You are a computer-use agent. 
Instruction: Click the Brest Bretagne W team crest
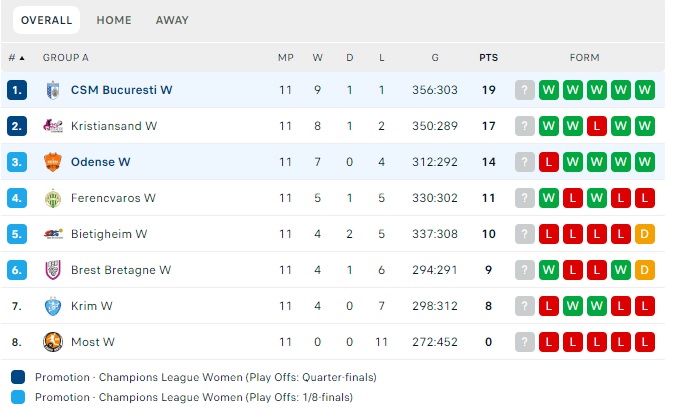point(53,270)
